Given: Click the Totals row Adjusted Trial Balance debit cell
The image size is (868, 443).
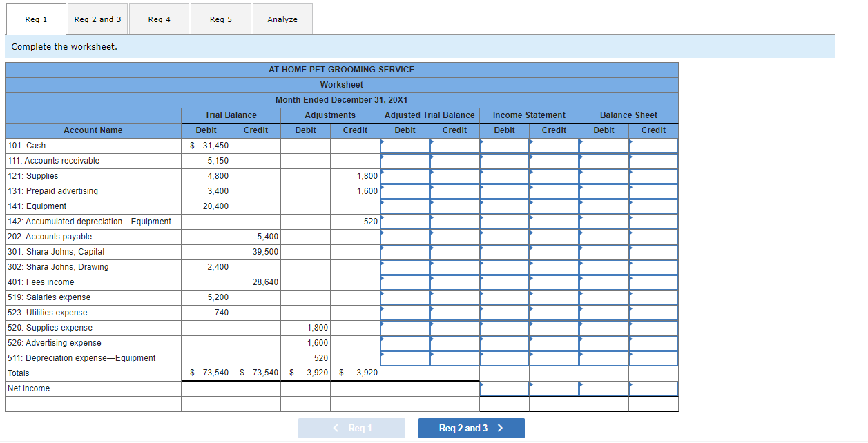Looking at the screenshot, I should point(405,373).
